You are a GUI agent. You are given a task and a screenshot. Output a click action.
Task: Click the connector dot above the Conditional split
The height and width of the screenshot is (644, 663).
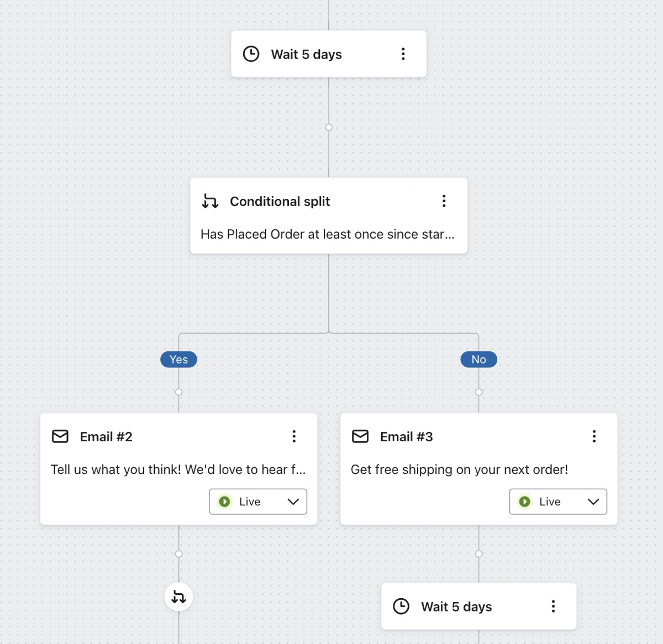pyautogui.click(x=329, y=127)
